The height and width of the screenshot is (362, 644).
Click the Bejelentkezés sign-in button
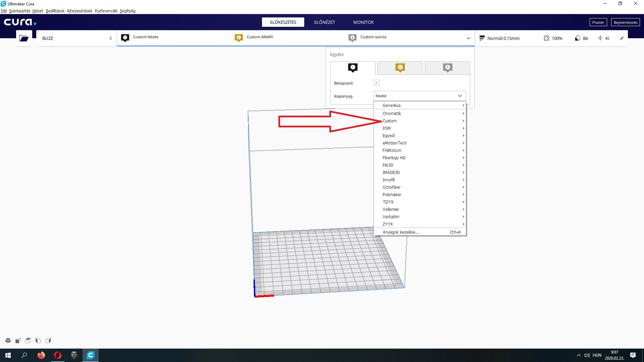point(625,22)
